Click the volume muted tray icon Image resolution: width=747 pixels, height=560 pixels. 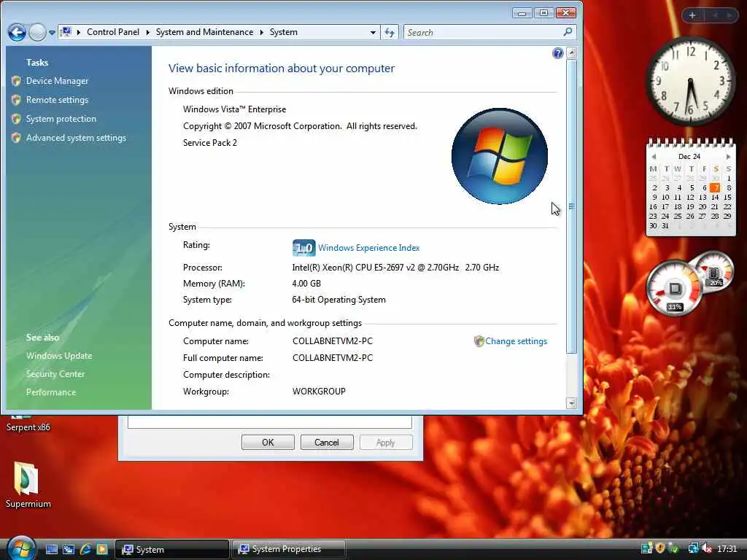click(706, 548)
